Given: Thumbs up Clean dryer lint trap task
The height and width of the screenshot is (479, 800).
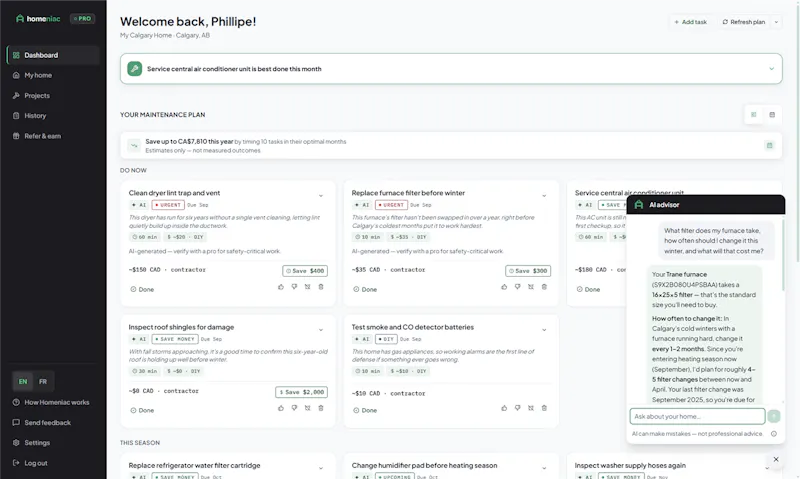Looking at the screenshot, I should (x=281, y=287).
